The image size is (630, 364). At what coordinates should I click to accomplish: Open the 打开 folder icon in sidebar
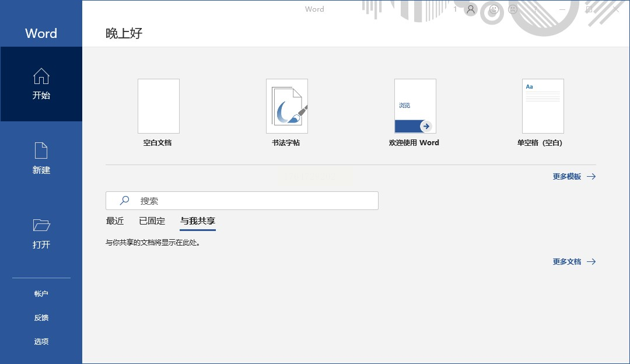pyautogui.click(x=41, y=225)
